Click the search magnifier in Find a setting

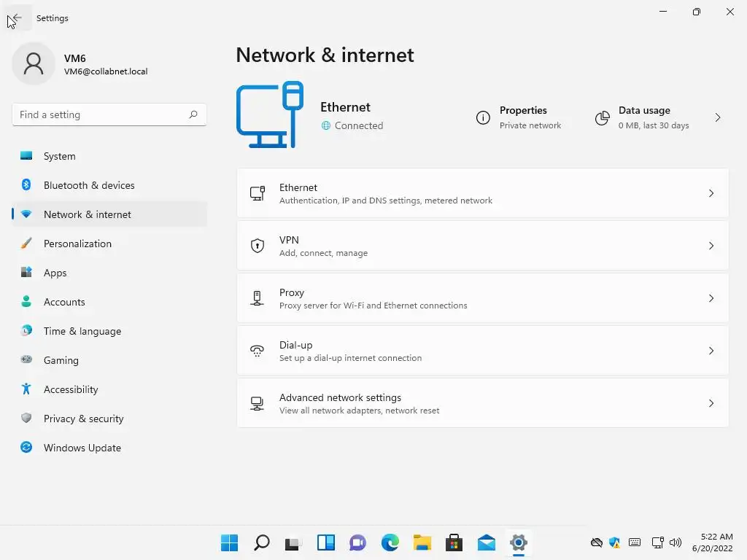pos(193,114)
